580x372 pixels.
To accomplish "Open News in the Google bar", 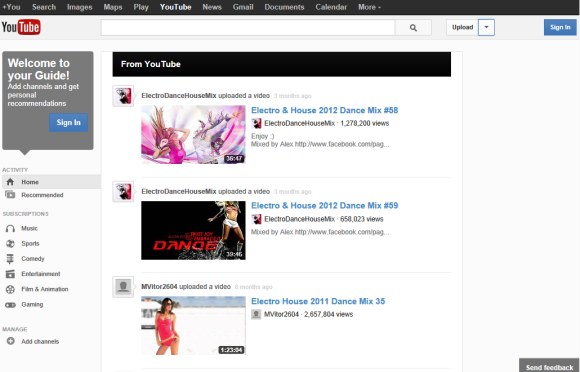I will click(x=212, y=7).
